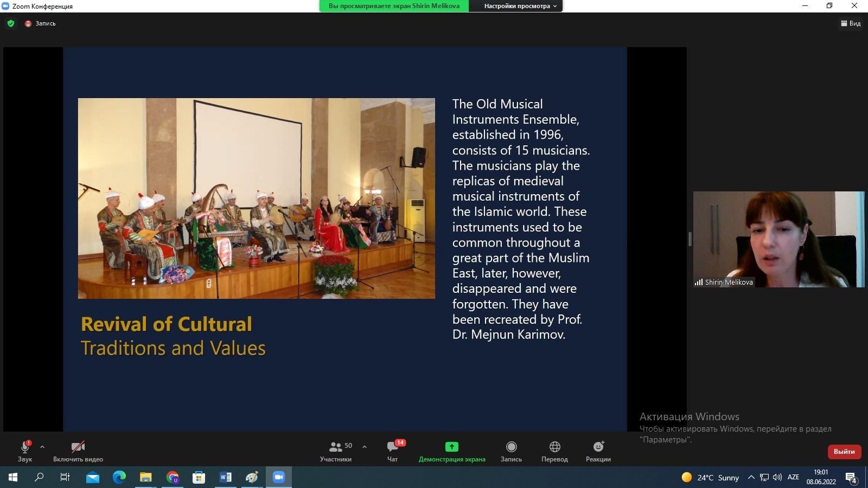
Task: Expand the arrow next to Участники
Action: 365,447
